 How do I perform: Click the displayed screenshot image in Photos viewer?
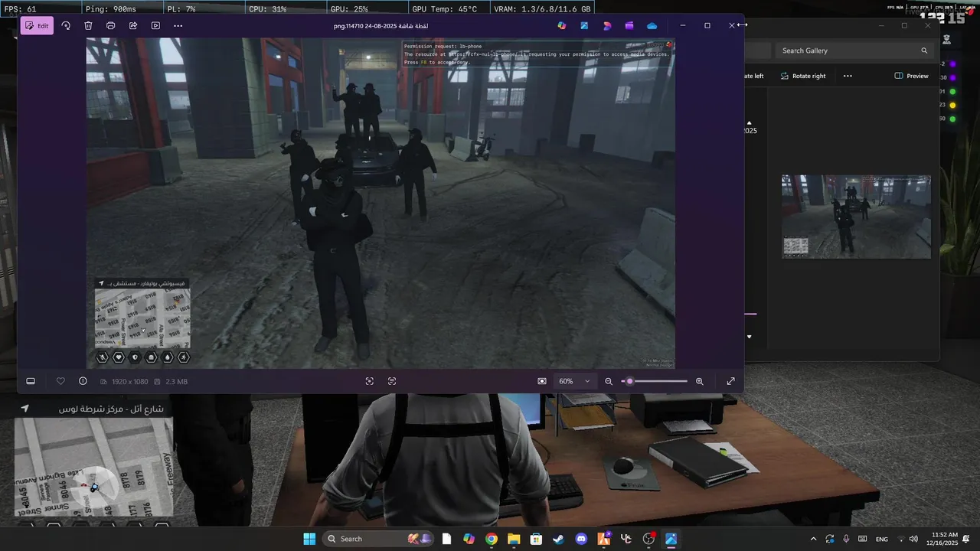(x=381, y=204)
